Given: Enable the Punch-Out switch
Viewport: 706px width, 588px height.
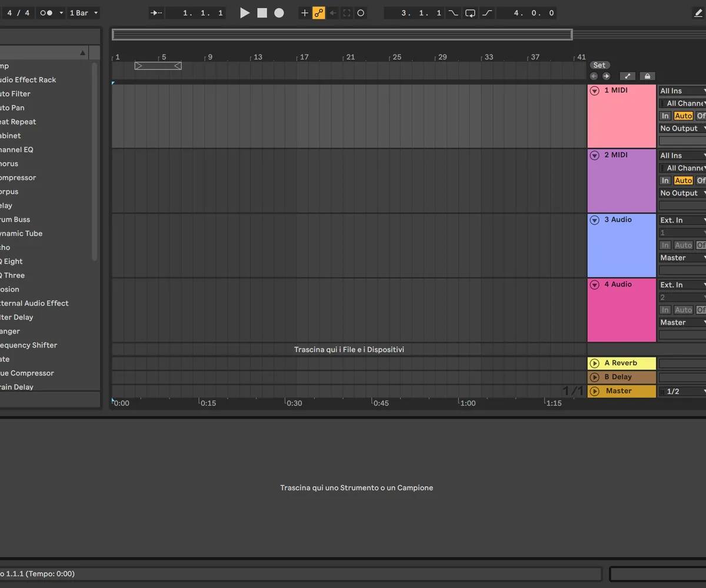Looking at the screenshot, I should [487, 13].
